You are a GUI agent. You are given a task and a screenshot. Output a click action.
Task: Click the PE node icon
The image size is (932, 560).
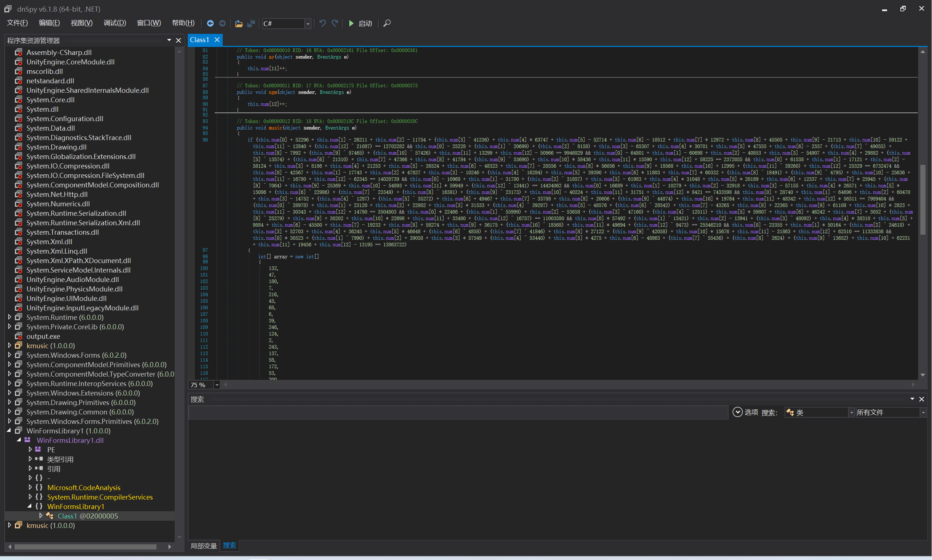[38, 449]
